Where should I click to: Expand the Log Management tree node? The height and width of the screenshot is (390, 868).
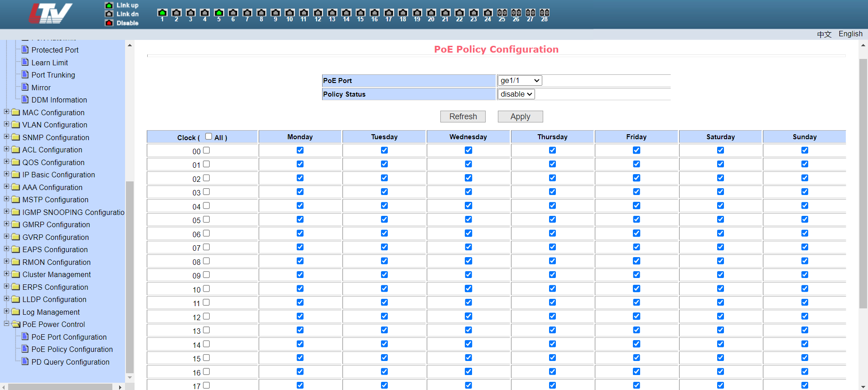[x=6, y=311]
